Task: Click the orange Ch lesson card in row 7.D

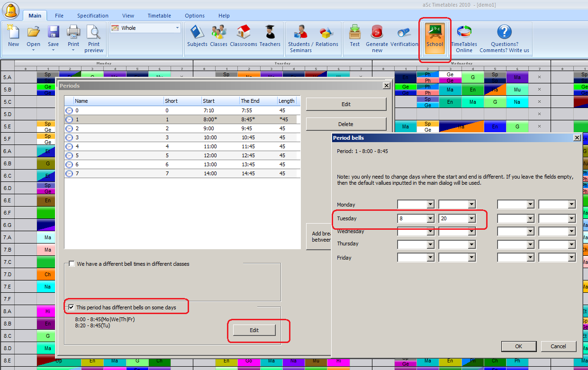Action: click(x=47, y=274)
